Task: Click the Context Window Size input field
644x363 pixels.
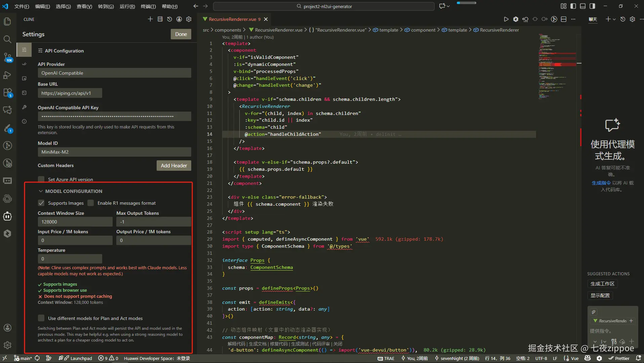Action: click(75, 222)
